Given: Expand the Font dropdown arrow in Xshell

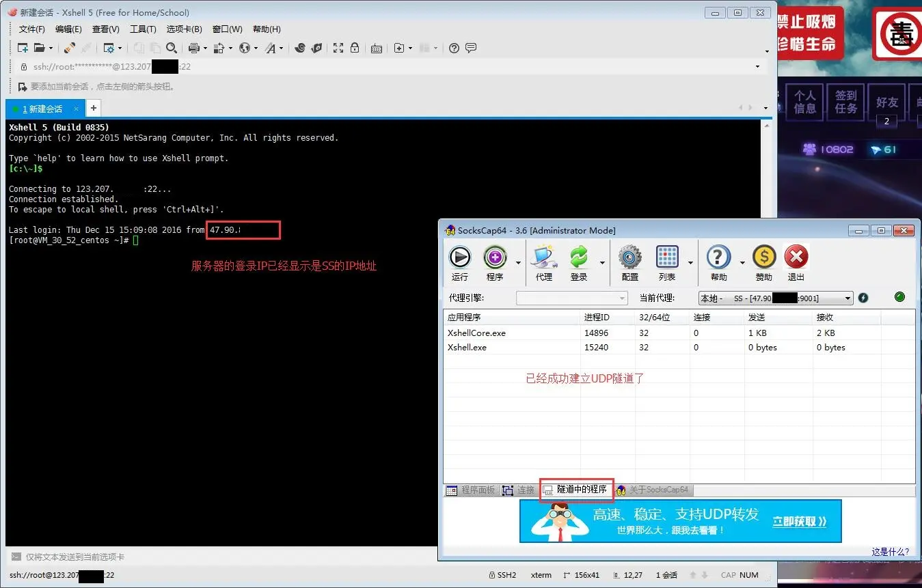Looking at the screenshot, I should (282, 48).
